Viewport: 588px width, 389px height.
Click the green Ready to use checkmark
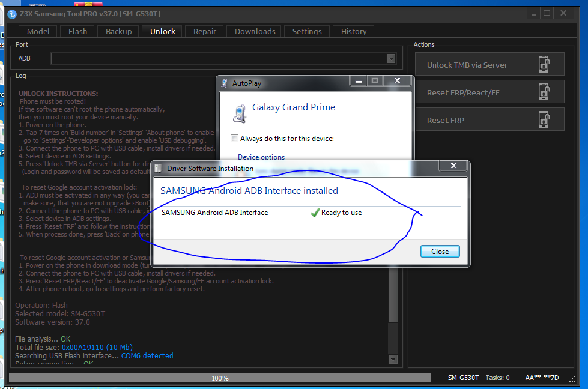pos(315,213)
